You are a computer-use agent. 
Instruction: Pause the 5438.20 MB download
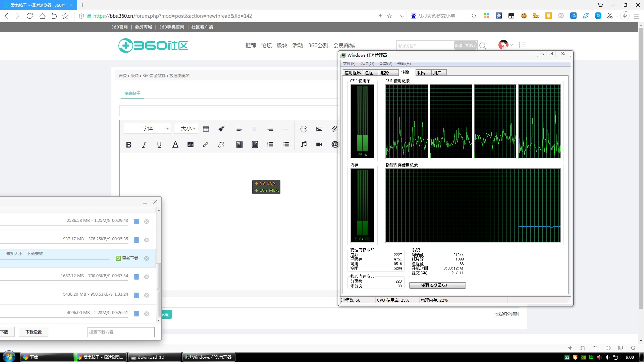137,295
